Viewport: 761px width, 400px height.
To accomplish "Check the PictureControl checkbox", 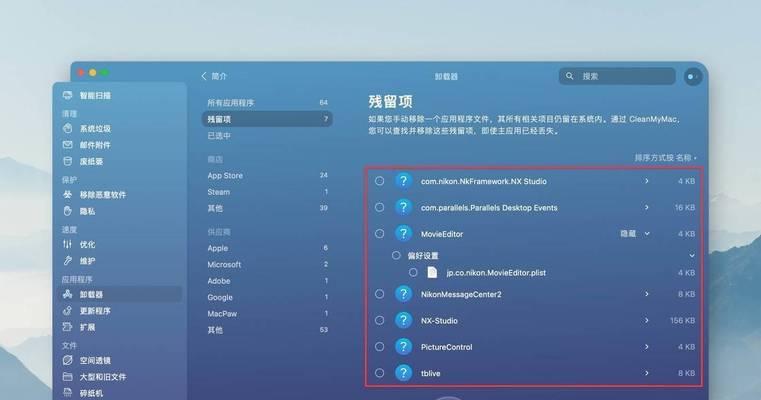I will (x=380, y=347).
